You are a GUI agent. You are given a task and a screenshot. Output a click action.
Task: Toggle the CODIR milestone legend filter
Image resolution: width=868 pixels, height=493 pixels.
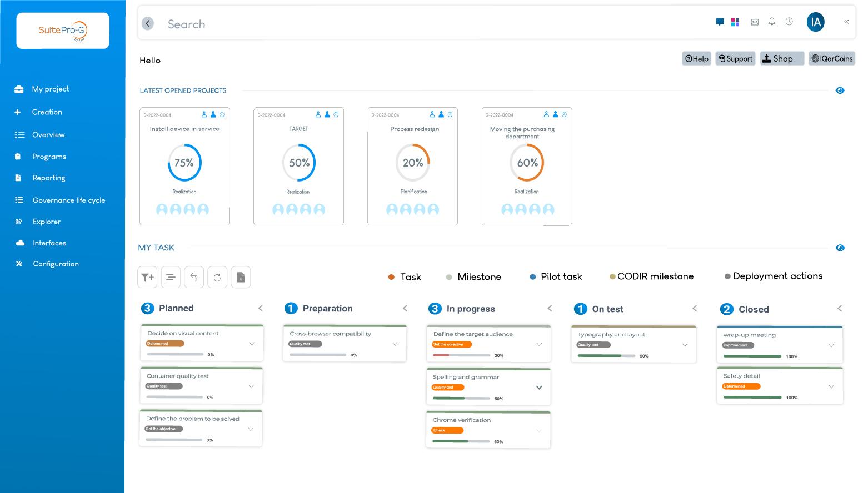tap(651, 276)
